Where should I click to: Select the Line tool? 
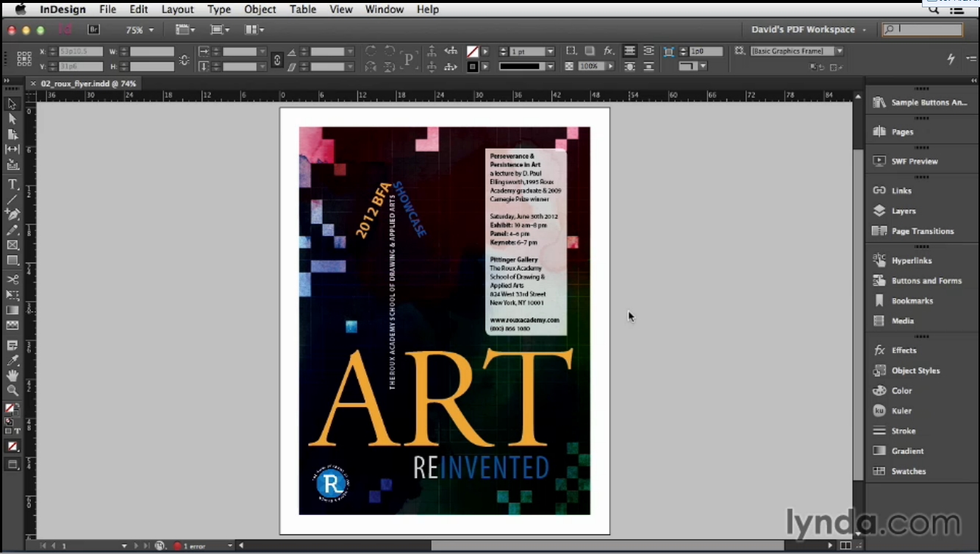[12, 199]
